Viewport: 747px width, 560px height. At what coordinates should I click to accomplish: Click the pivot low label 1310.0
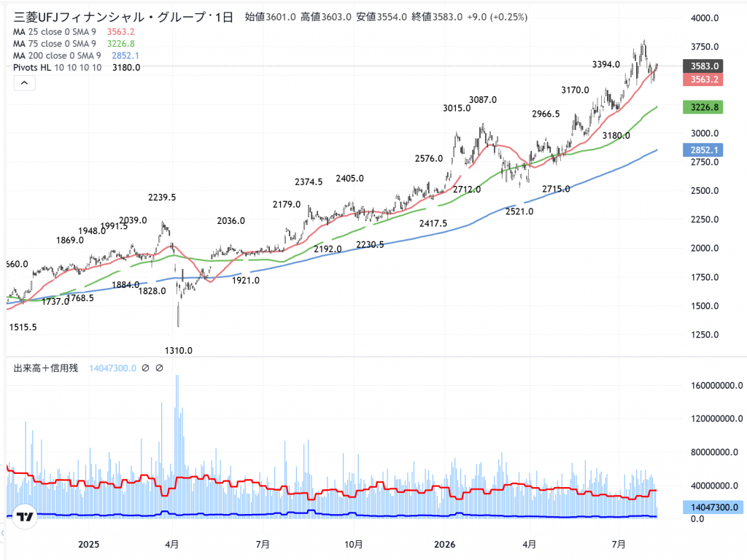coord(179,351)
